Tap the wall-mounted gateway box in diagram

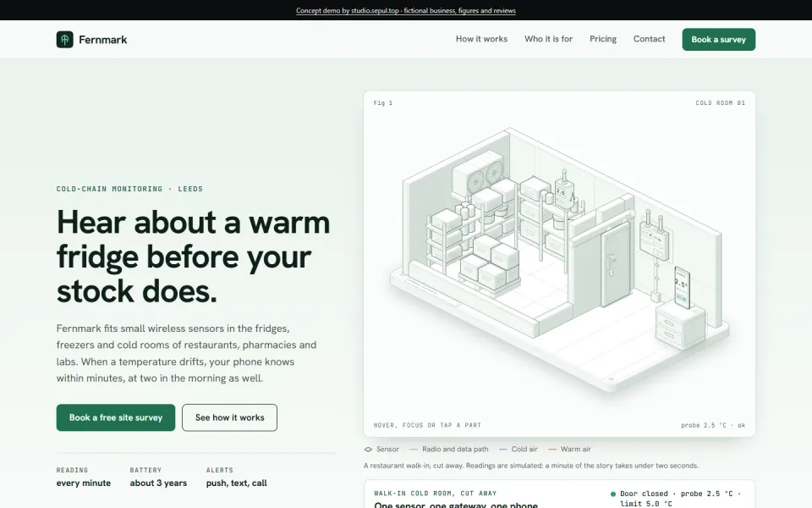click(x=654, y=239)
